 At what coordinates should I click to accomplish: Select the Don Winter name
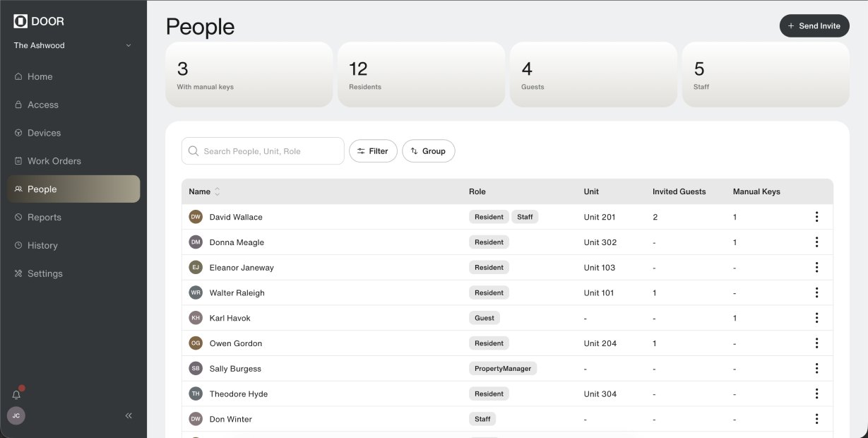pyautogui.click(x=231, y=419)
